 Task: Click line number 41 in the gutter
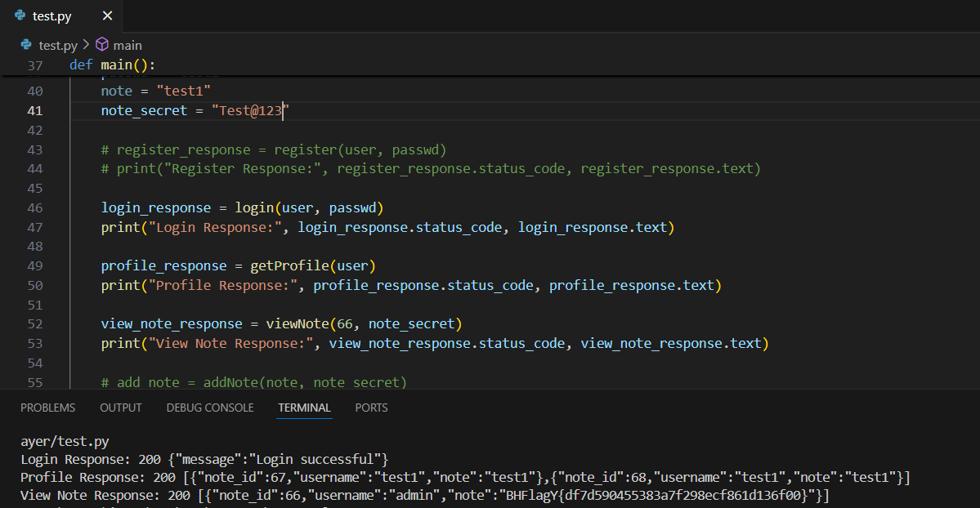click(x=34, y=110)
